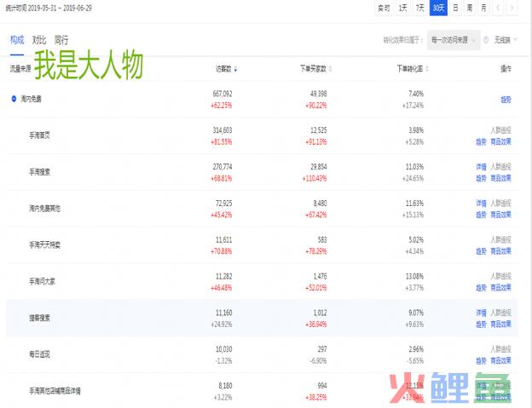Select the 日 granularity button
The height and width of the screenshot is (408, 532).
click(x=455, y=8)
